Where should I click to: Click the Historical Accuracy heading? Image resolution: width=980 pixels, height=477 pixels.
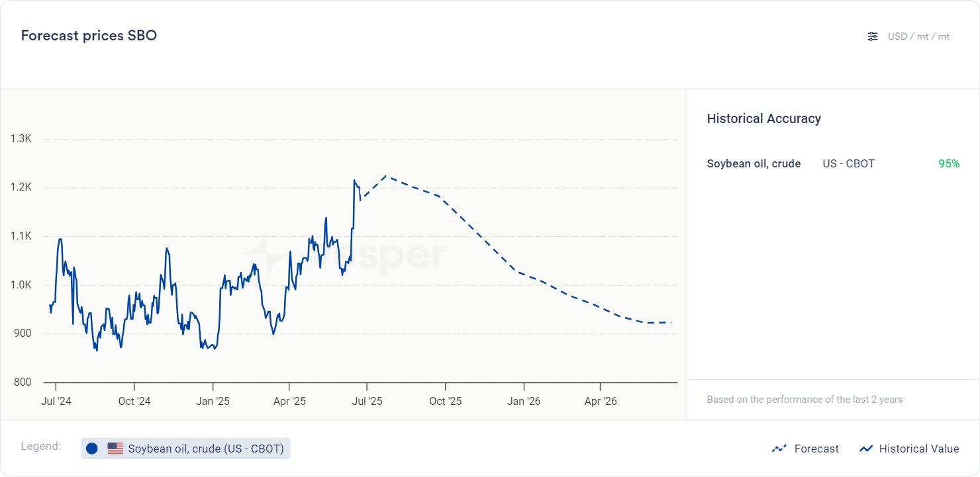763,118
